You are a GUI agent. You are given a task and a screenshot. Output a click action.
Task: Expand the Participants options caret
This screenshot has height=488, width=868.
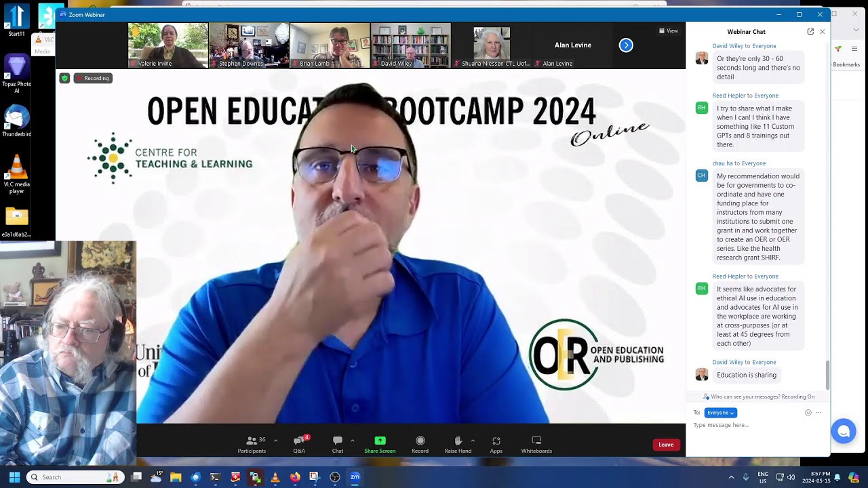point(275,441)
